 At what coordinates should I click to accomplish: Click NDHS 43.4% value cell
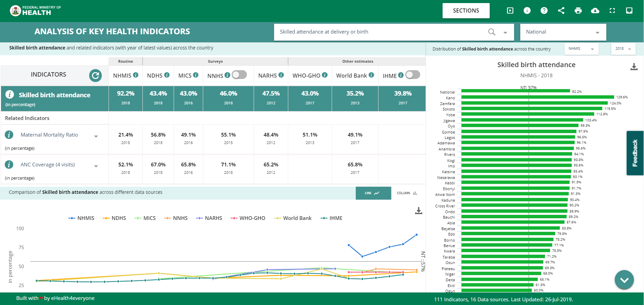(158, 98)
